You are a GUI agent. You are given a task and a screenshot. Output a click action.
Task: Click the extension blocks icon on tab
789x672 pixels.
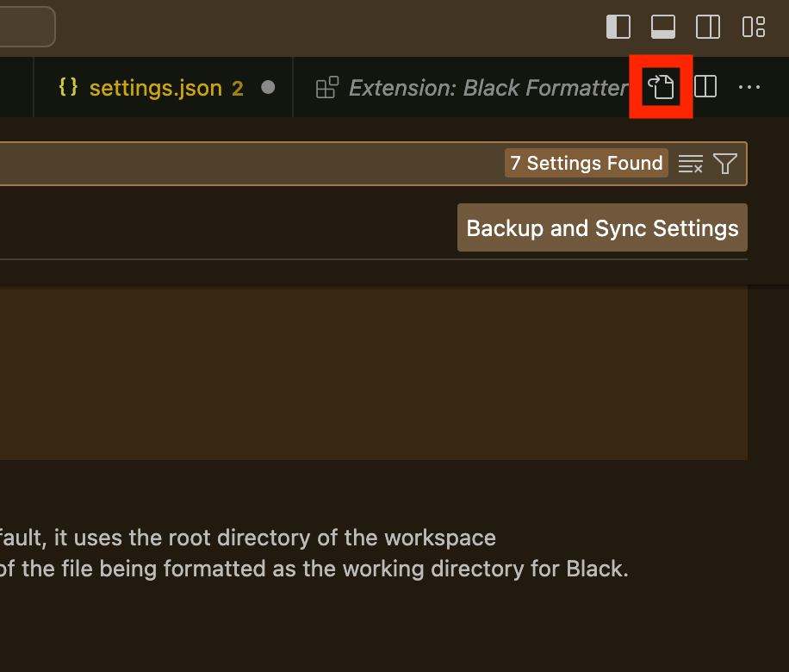pos(327,87)
